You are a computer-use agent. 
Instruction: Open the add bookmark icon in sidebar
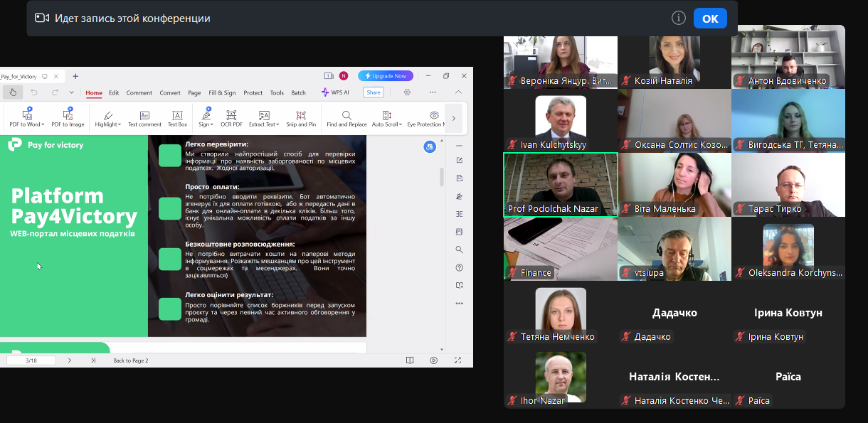459,285
